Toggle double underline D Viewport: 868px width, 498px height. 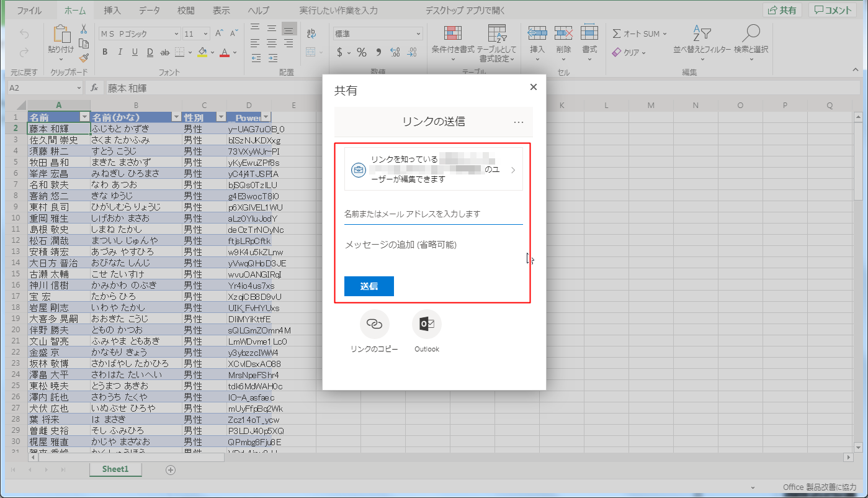150,52
